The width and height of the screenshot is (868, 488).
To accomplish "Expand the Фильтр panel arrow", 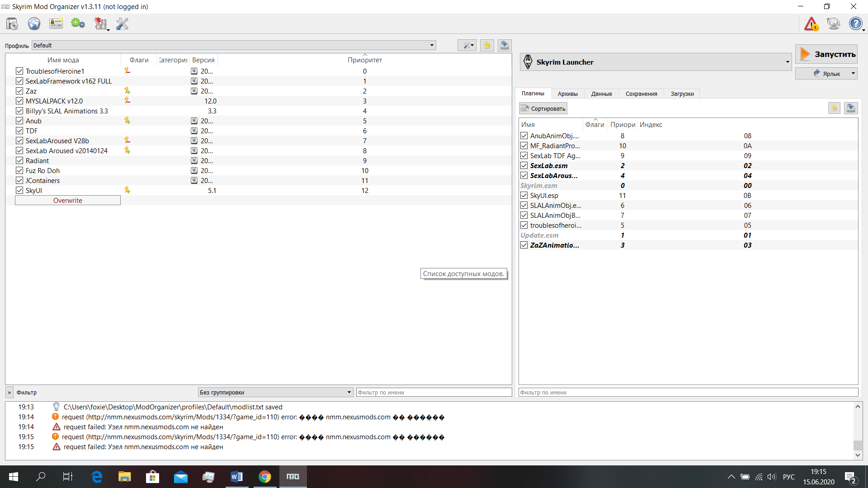I will coord(9,393).
